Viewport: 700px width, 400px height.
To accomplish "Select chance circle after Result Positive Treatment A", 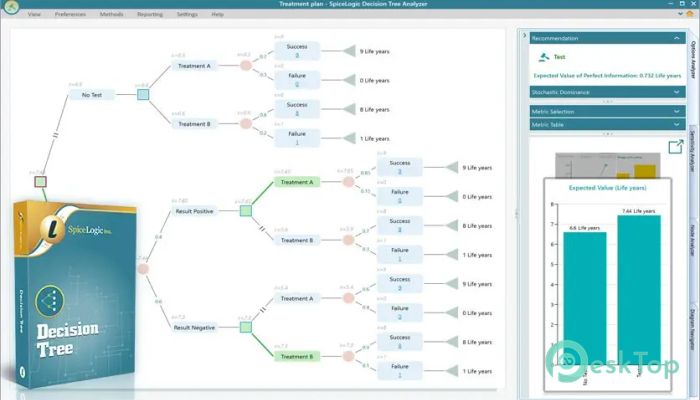I will pyautogui.click(x=348, y=182).
